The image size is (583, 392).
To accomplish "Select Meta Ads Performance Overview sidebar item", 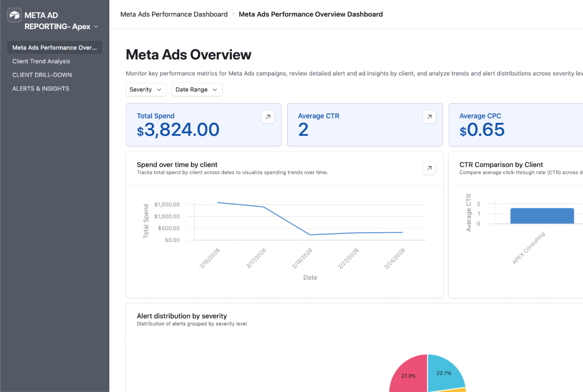I will pyautogui.click(x=54, y=48).
